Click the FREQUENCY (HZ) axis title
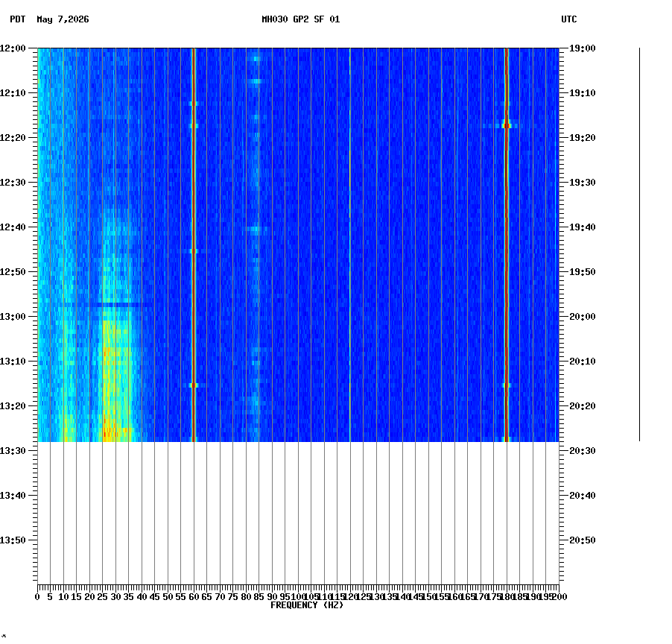Viewport: 672px width, 644px height. click(x=307, y=605)
